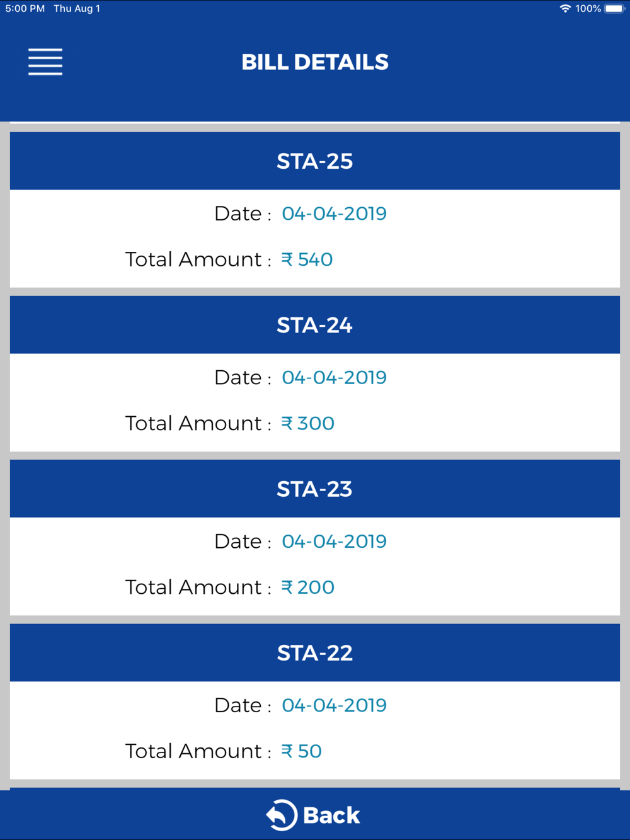Image resolution: width=630 pixels, height=840 pixels.
Task: Tap the Back arrow icon
Action: pos(281,815)
